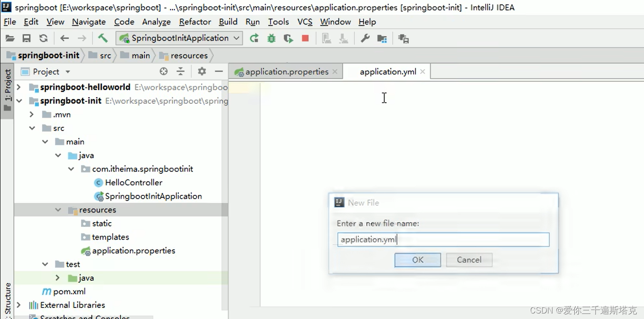This screenshot has height=319, width=644.
Task: Rerun the application with green reload icon
Action: (x=254, y=38)
